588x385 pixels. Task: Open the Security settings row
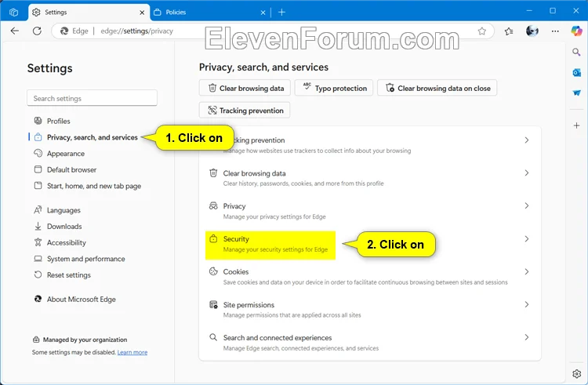[x=370, y=244]
